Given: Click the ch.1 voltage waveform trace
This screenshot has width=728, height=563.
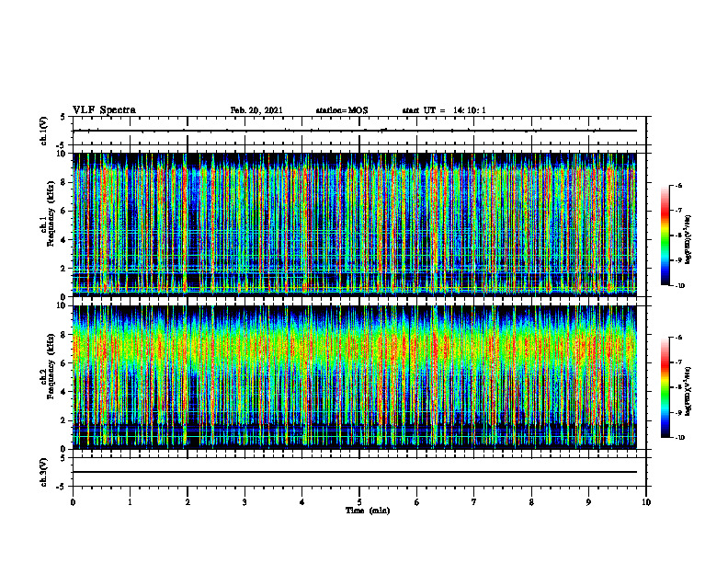Looking at the screenshot, I should tap(355, 131).
